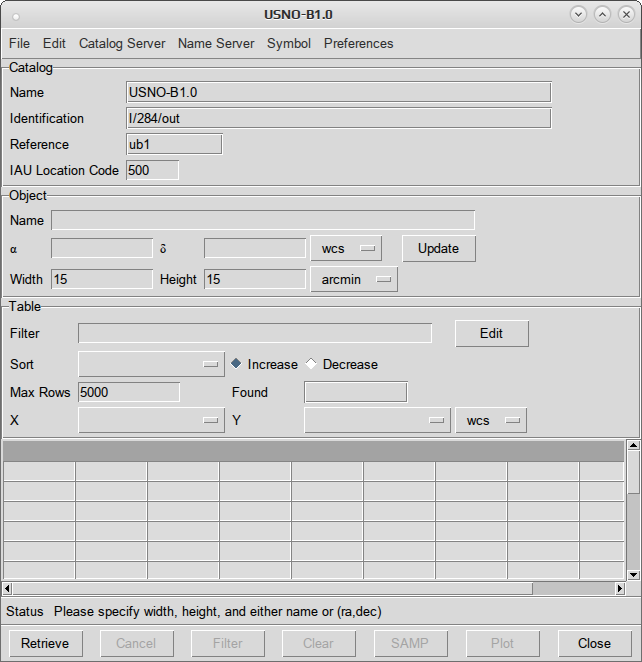Focus the Reference field ub1
The width and height of the screenshot is (642, 662).
click(x=174, y=144)
